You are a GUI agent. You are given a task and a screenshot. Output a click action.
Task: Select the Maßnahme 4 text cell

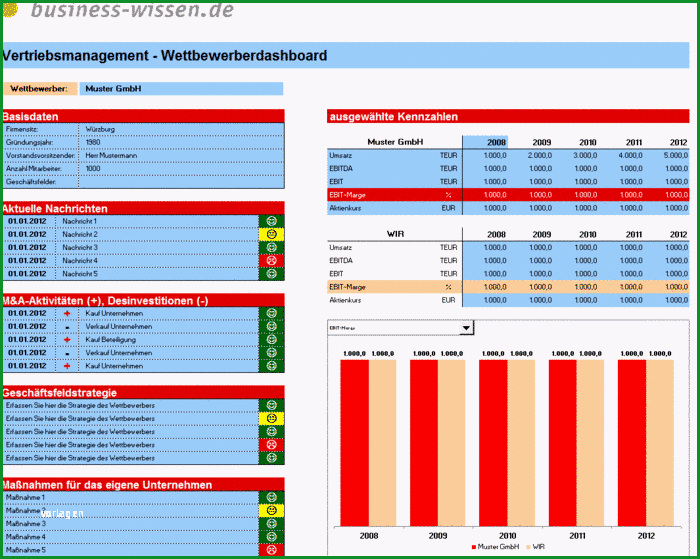coord(130,537)
